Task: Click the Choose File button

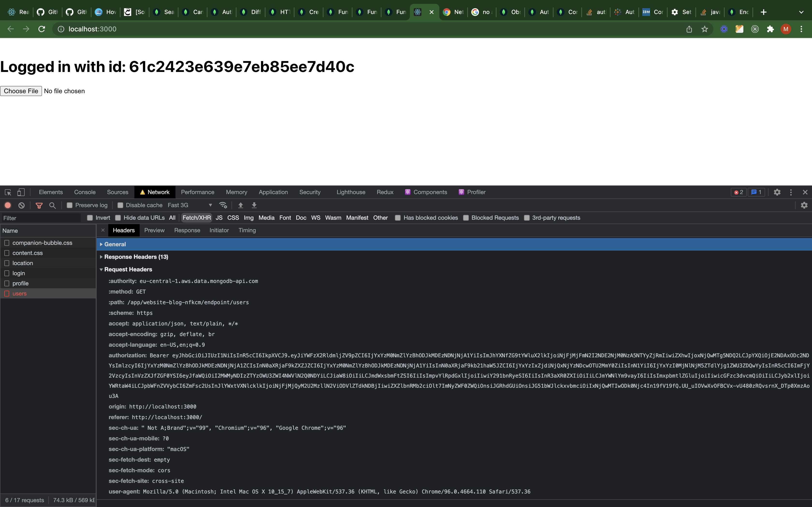Action: point(21,91)
